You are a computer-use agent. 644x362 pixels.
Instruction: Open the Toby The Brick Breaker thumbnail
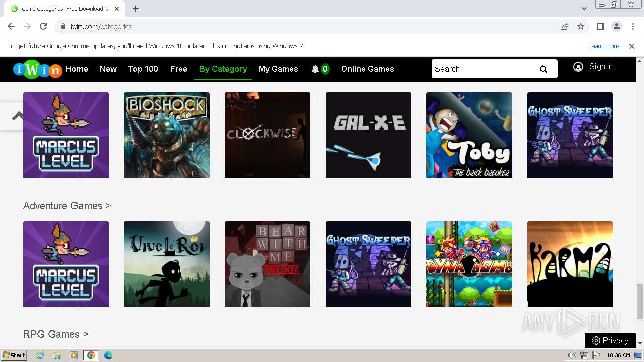point(469,135)
